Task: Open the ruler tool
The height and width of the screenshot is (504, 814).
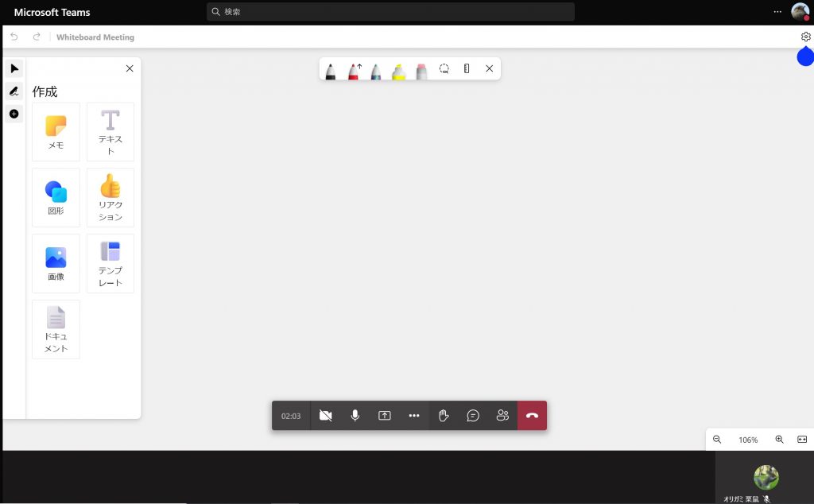Action: [x=467, y=69]
